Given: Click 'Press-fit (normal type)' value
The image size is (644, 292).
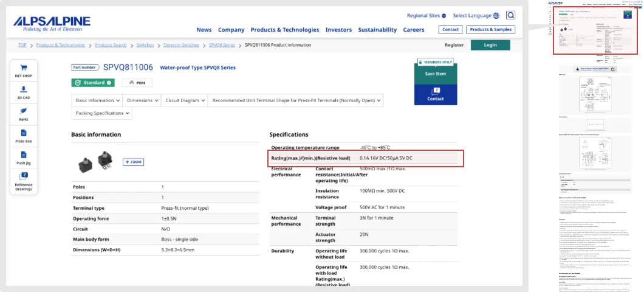Looking at the screenshot, I should [x=185, y=209].
